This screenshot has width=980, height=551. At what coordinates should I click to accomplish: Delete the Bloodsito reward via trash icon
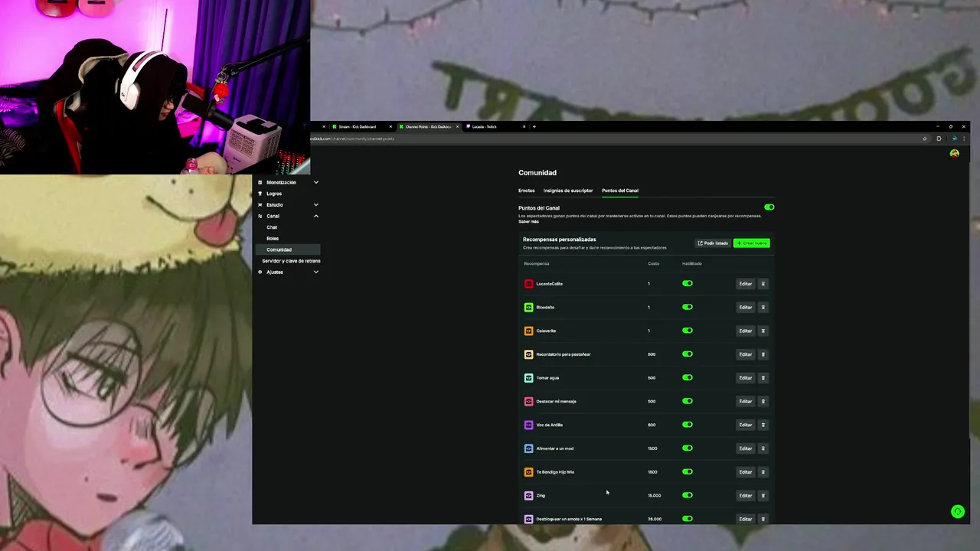click(763, 308)
